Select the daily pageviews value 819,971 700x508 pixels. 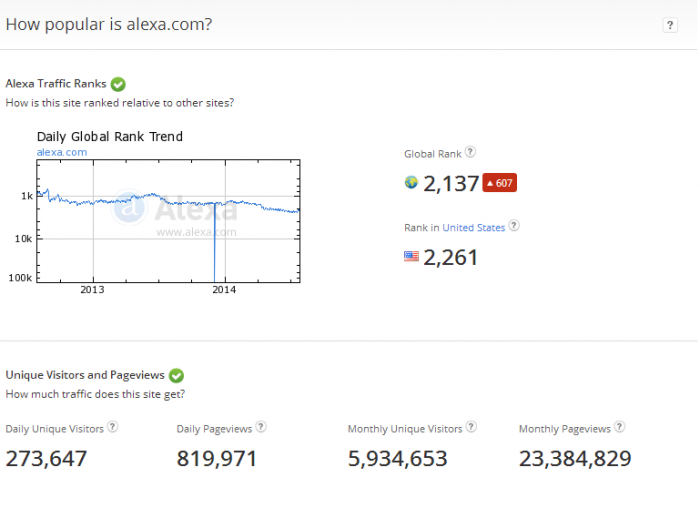coord(217,459)
